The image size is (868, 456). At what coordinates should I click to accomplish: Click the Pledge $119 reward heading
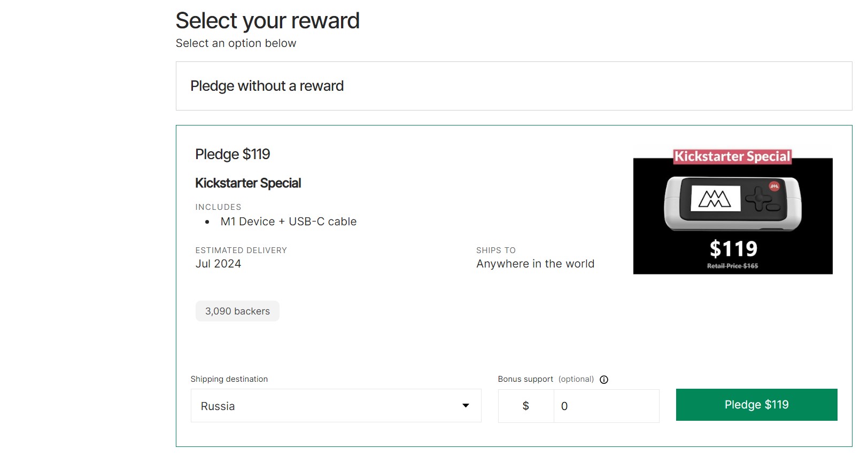tap(232, 154)
